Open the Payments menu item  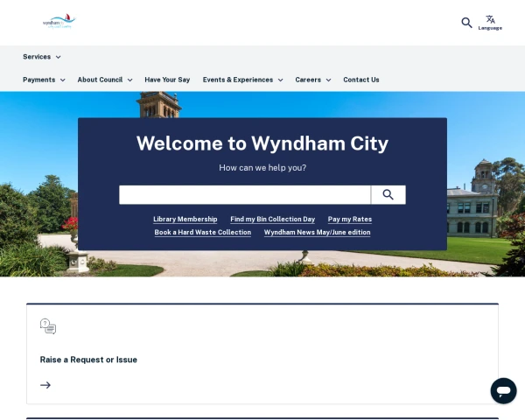pyautogui.click(x=38, y=80)
